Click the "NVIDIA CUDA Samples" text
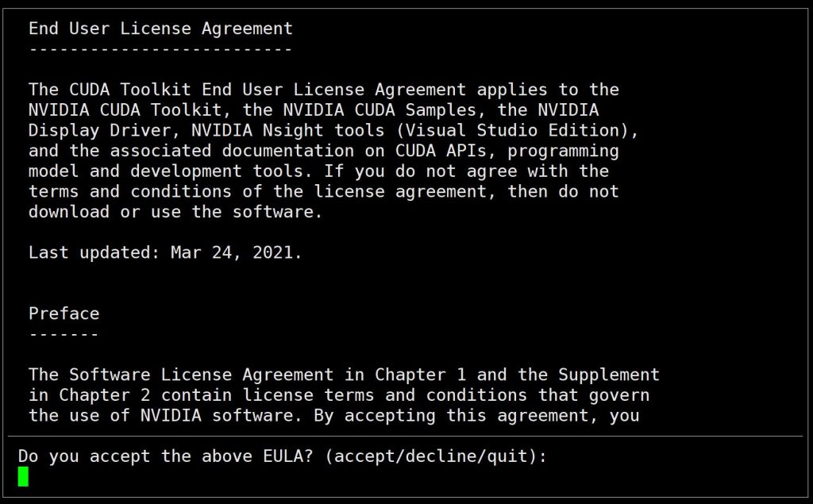 click(x=380, y=110)
